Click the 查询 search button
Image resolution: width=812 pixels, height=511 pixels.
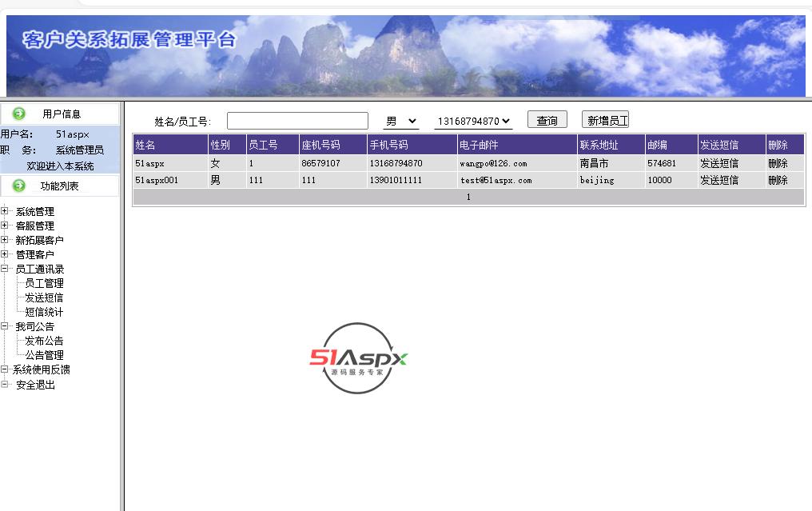(547, 120)
